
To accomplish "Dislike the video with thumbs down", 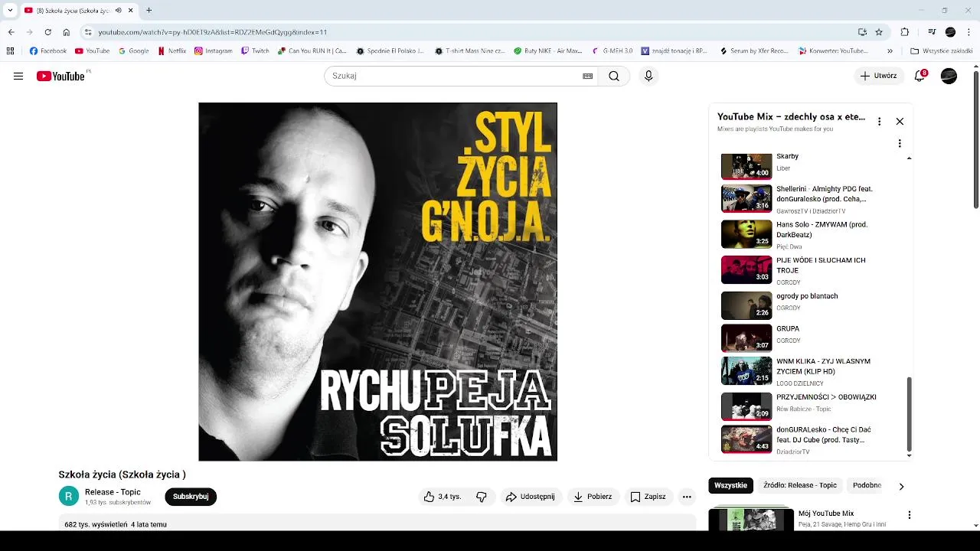I will click(482, 497).
